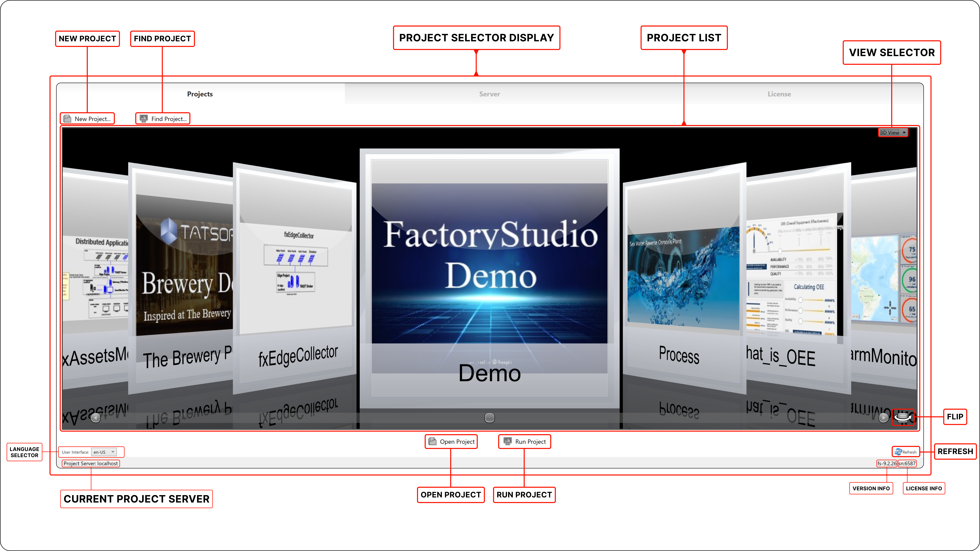Select the Projects tab

click(200, 94)
